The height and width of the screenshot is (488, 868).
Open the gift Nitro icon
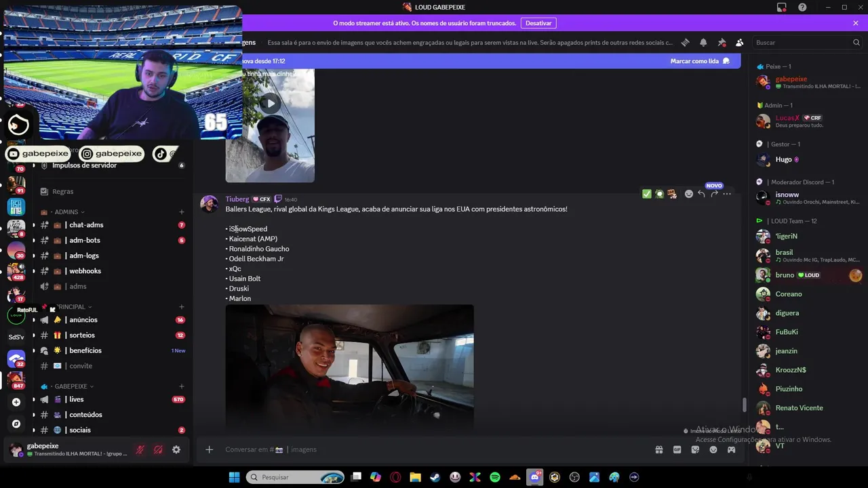tap(658, 449)
